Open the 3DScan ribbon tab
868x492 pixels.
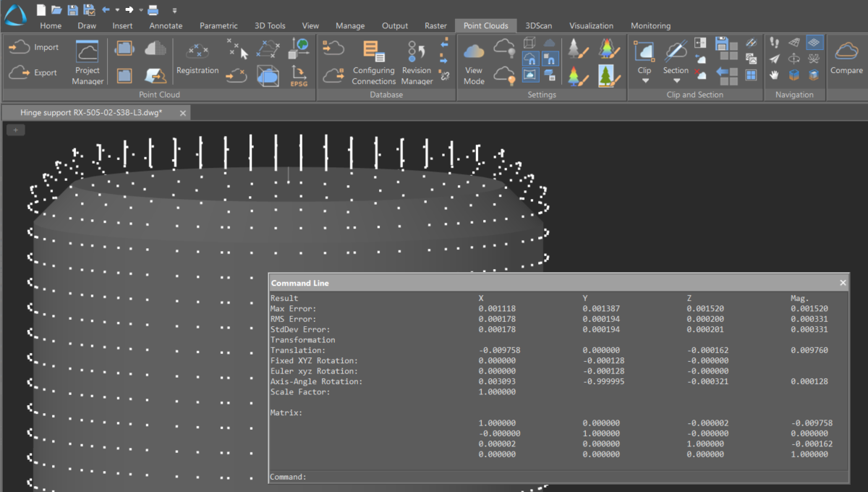pyautogui.click(x=538, y=25)
